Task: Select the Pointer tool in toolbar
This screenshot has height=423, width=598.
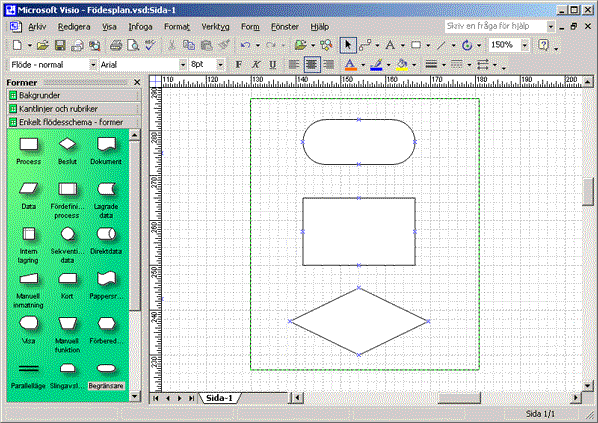Action: 348,45
